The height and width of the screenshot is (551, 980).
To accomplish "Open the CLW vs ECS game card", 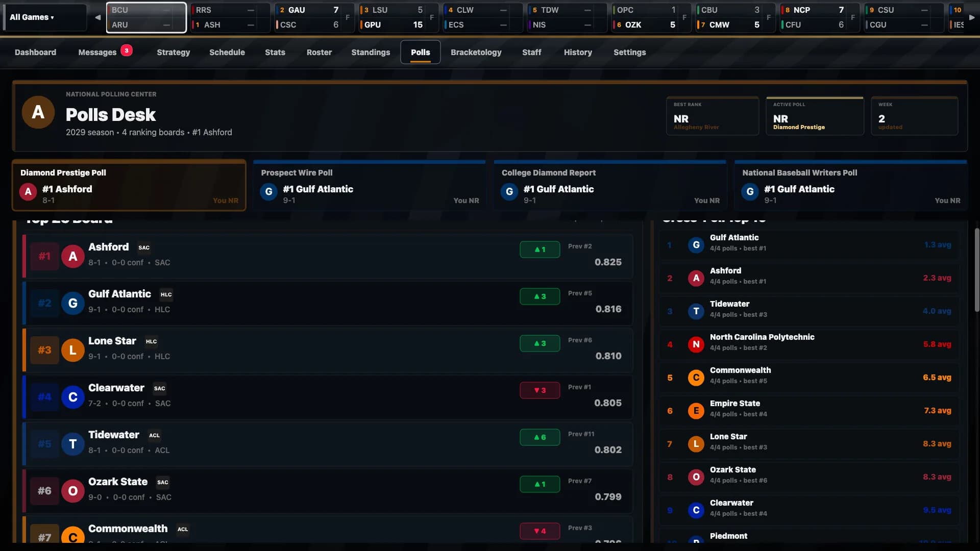I will coord(483,17).
